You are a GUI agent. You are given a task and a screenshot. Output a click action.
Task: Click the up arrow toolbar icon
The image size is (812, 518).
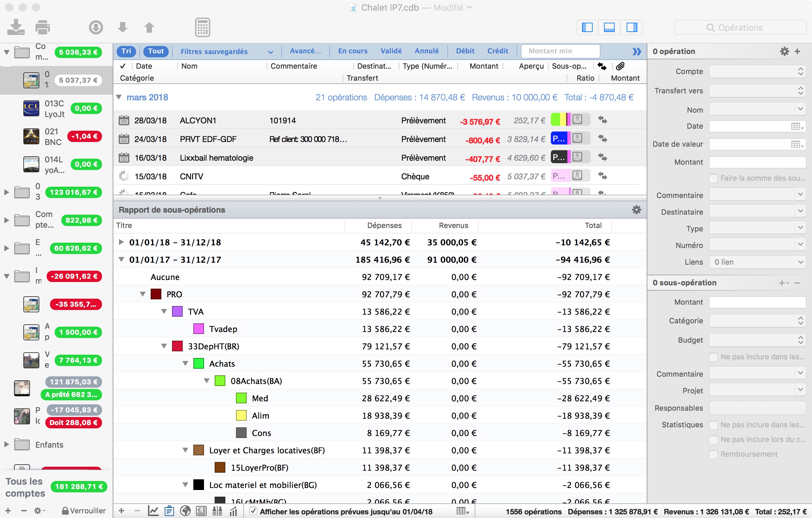coord(149,27)
